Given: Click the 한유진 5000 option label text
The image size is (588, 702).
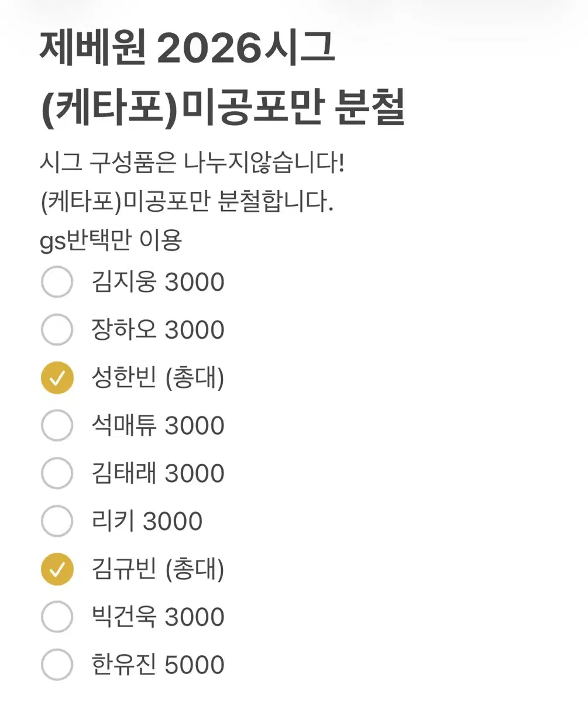Looking at the screenshot, I should (158, 665).
